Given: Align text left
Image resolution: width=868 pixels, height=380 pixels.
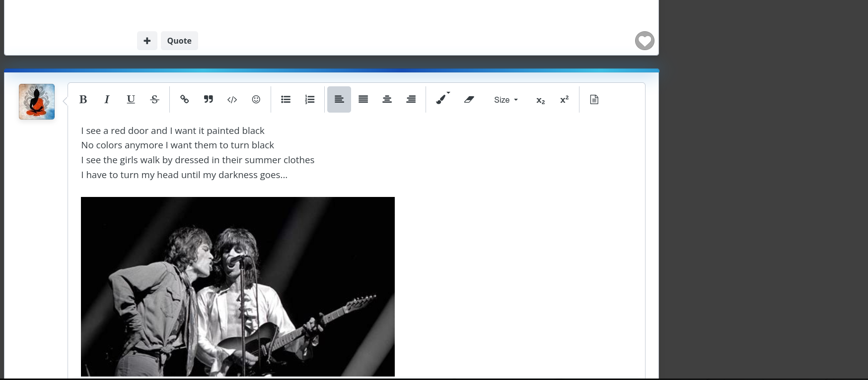Looking at the screenshot, I should tap(339, 100).
